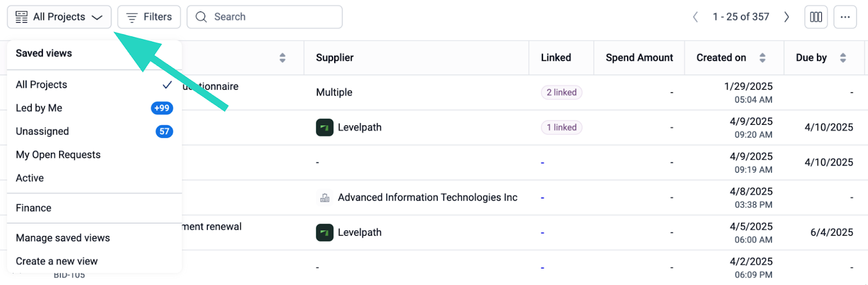Choose the Active saved view

[x=30, y=178]
